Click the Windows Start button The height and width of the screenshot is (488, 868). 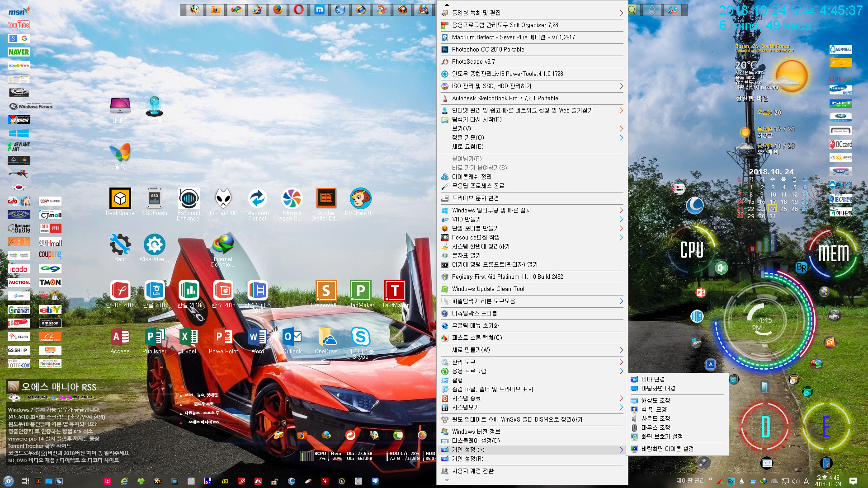tap(8, 481)
